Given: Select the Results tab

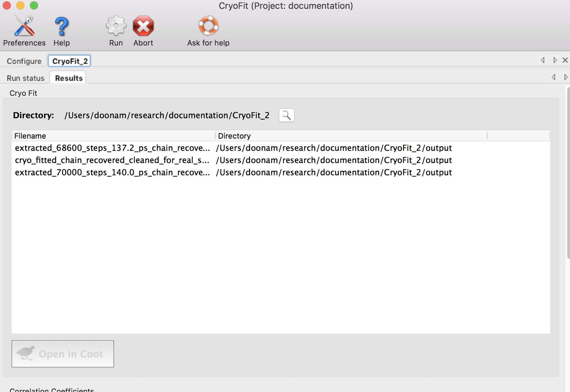Looking at the screenshot, I should pos(68,78).
